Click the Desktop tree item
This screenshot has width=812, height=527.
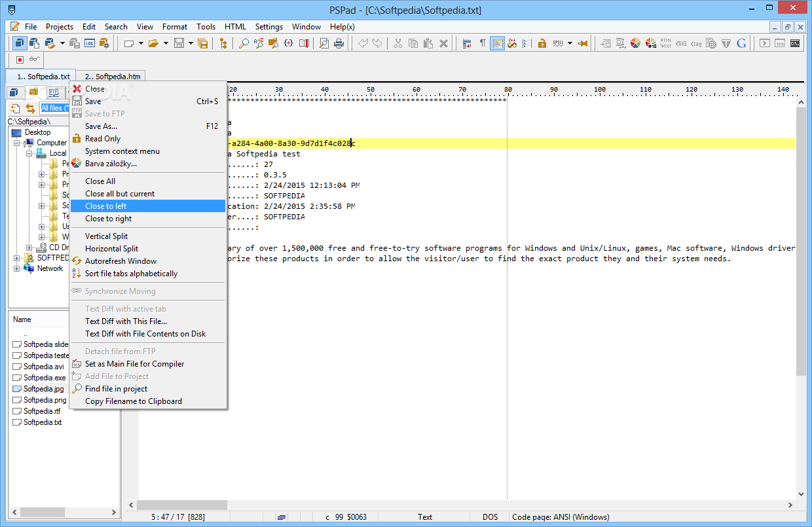[37, 132]
